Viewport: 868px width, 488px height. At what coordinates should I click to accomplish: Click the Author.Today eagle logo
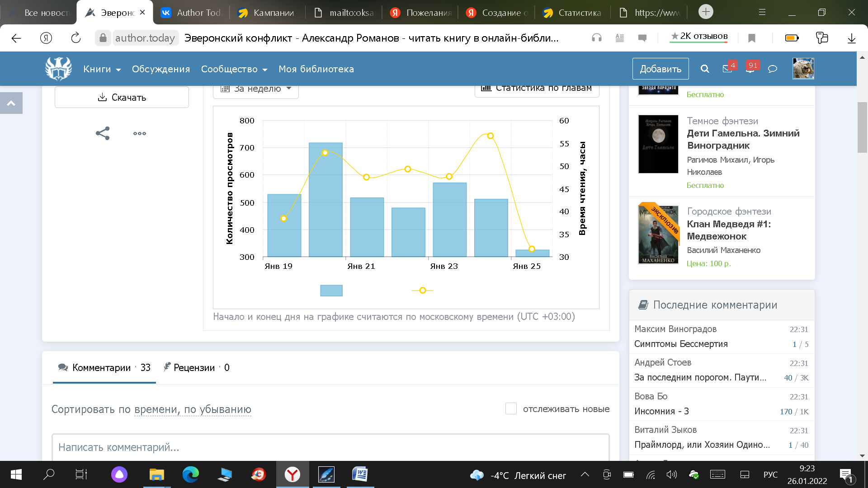point(58,69)
